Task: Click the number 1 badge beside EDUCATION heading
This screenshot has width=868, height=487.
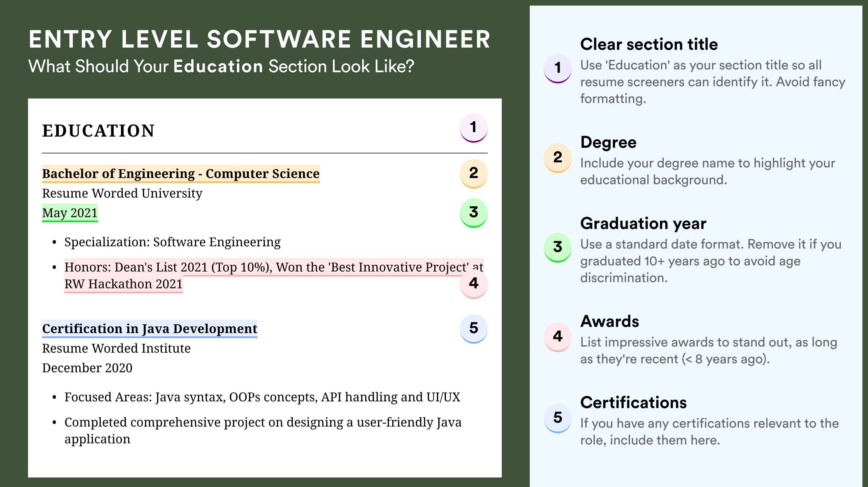Action: (x=473, y=128)
